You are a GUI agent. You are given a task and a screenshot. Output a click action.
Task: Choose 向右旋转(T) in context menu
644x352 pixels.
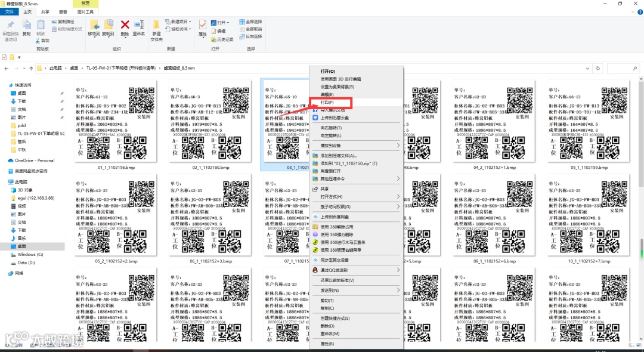point(356,128)
